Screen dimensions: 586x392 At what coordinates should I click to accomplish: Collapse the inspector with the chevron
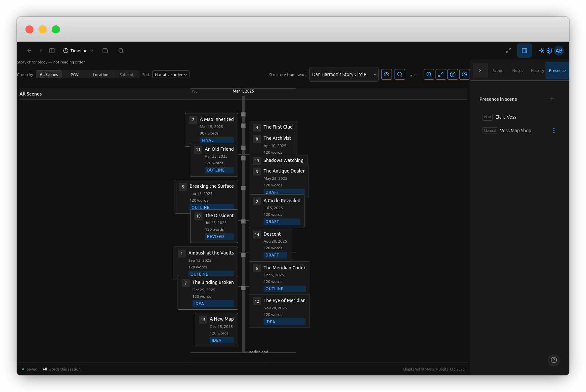click(x=480, y=70)
